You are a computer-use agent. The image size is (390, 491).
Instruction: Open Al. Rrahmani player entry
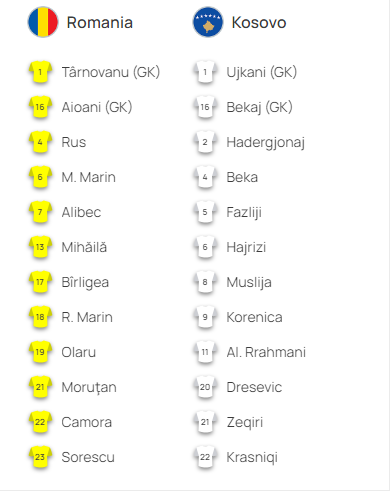pos(266,352)
